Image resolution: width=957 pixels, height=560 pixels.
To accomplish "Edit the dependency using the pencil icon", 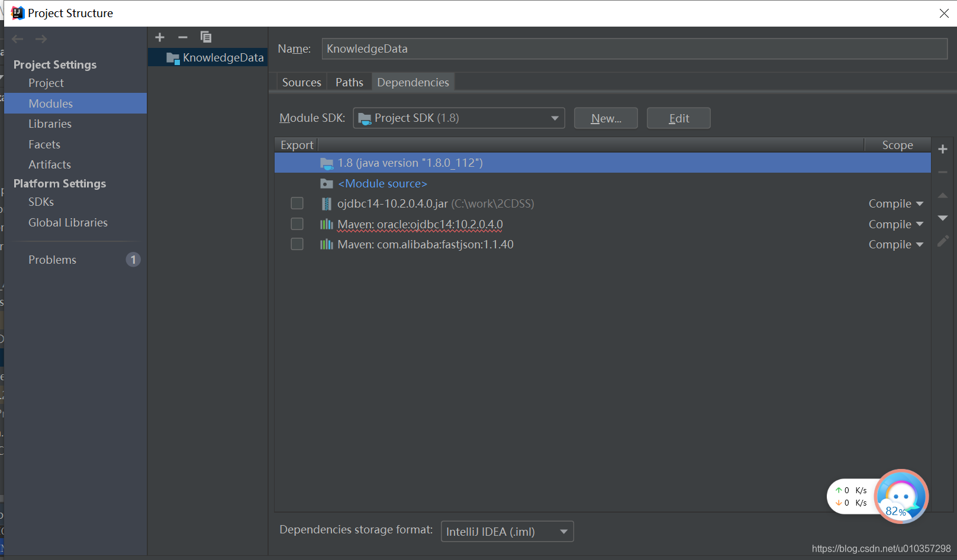I will (x=943, y=241).
